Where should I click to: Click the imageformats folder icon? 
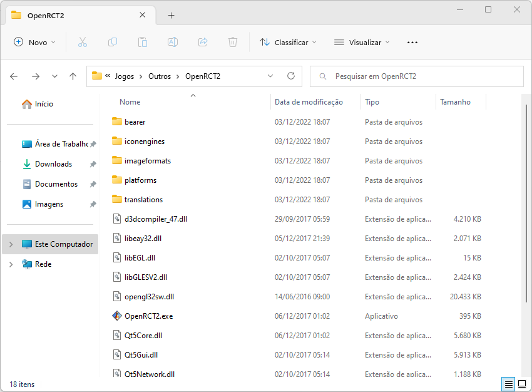click(x=116, y=160)
